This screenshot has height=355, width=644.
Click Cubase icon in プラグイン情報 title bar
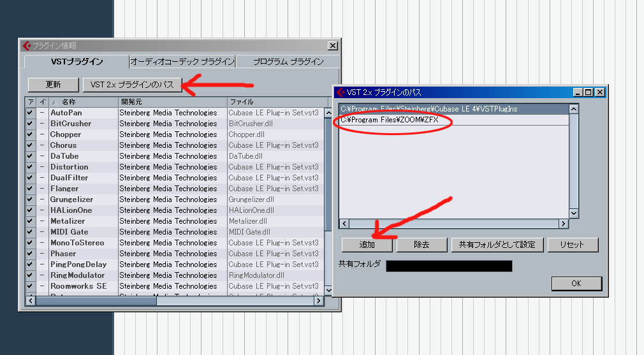tap(27, 45)
